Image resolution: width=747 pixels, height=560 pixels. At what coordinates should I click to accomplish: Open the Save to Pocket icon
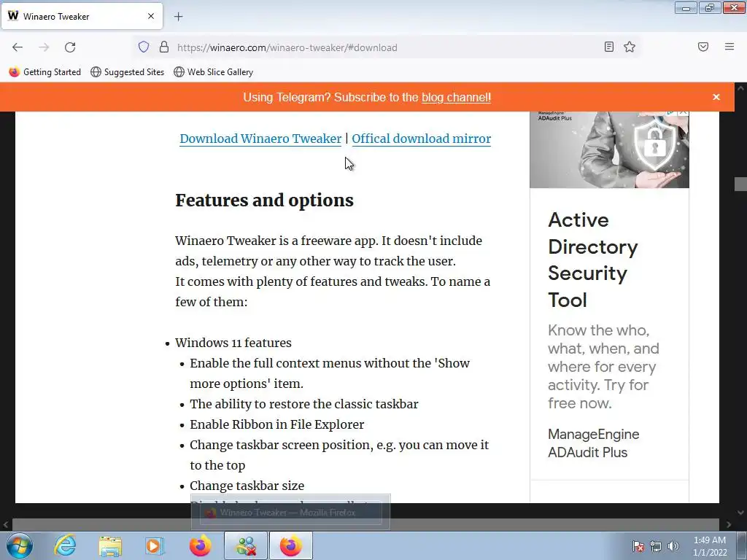tap(703, 47)
